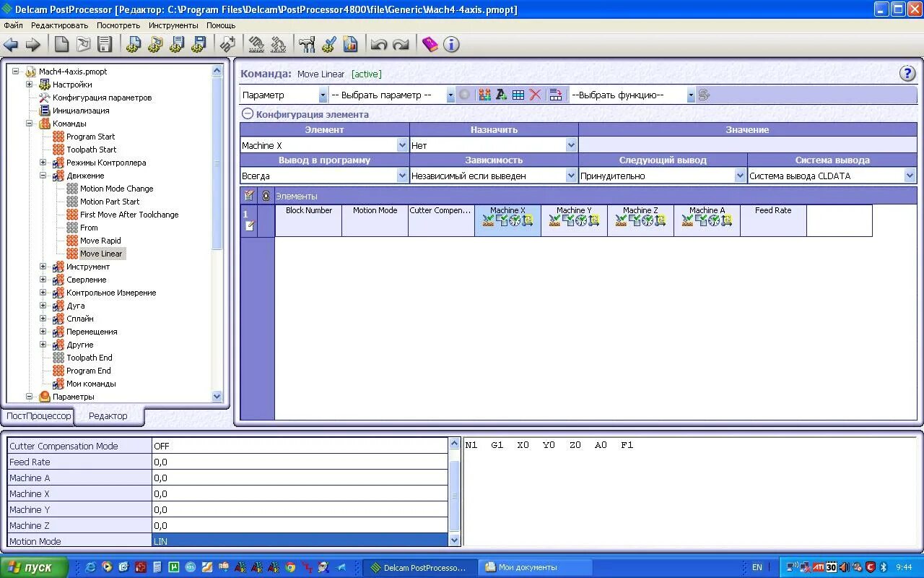Open the Назначить dropdown showing Нет
Viewport: 924px width, 578px height.
point(571,145)
